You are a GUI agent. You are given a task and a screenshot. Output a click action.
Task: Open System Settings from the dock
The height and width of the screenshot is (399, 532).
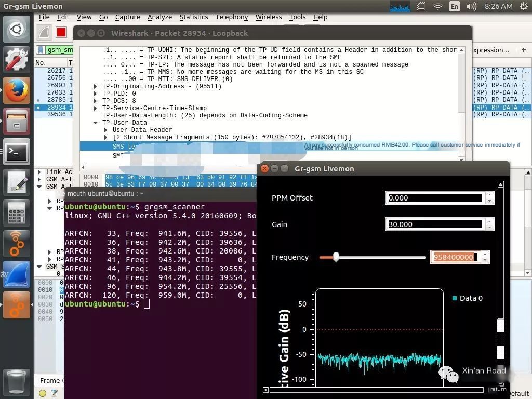tap(16, 60)
